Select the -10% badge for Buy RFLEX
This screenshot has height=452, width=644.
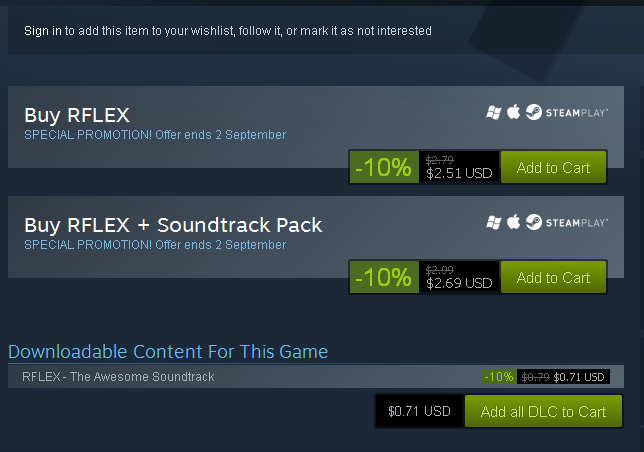pos(384,167)
